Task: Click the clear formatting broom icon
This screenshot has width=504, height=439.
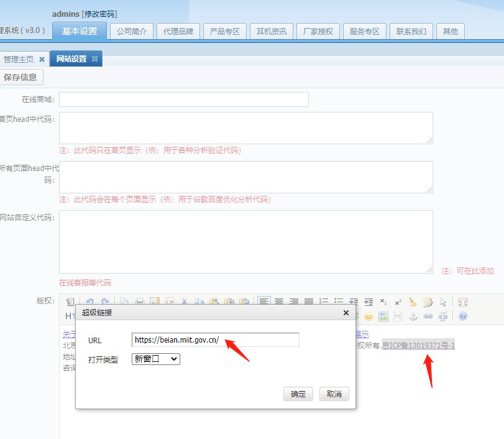Action: (413, 302)
